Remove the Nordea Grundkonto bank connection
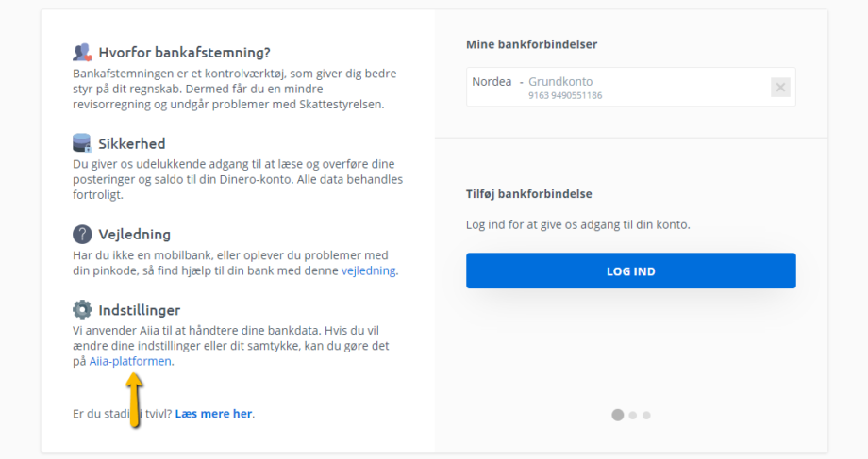Viewport: 868px width, 459px height. click(780, 88)
